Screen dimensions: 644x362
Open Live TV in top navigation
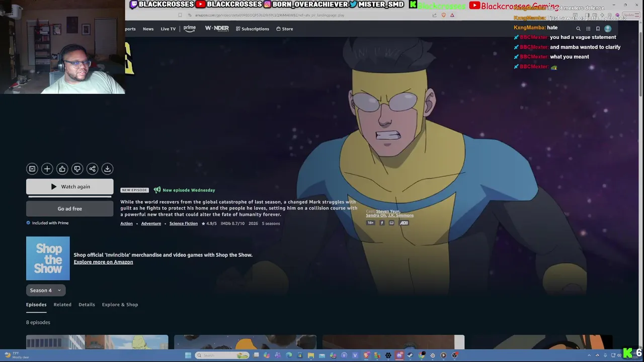[168, 29]
